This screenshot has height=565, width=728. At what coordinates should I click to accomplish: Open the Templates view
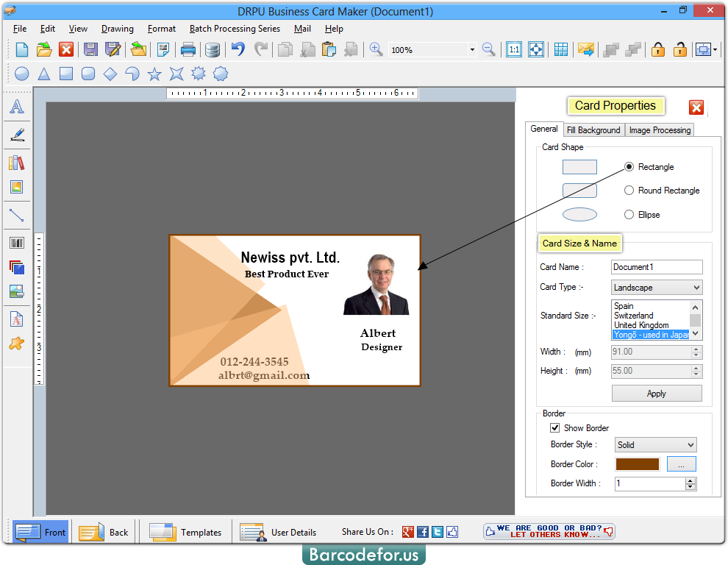(x=185, y=532)
